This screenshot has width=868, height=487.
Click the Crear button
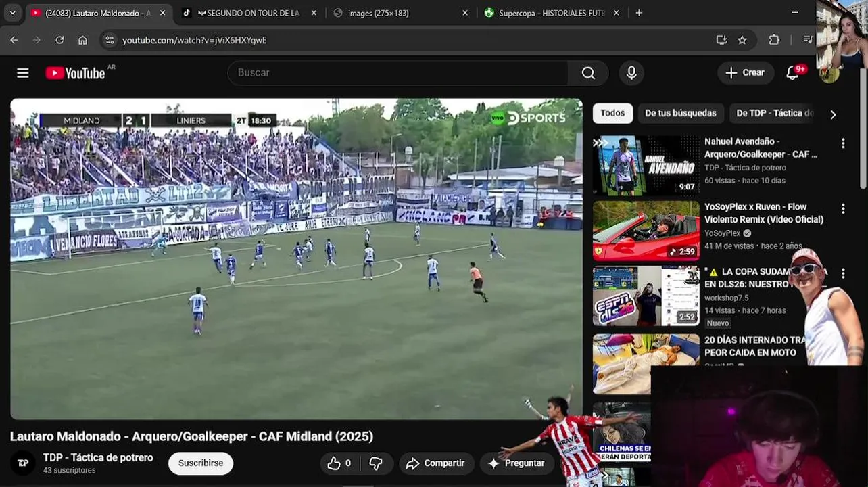(745, 73)
